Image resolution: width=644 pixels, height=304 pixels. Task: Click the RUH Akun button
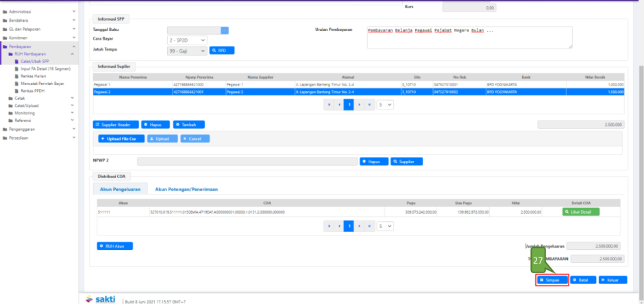pyautogui.click(x=115, y=246)
